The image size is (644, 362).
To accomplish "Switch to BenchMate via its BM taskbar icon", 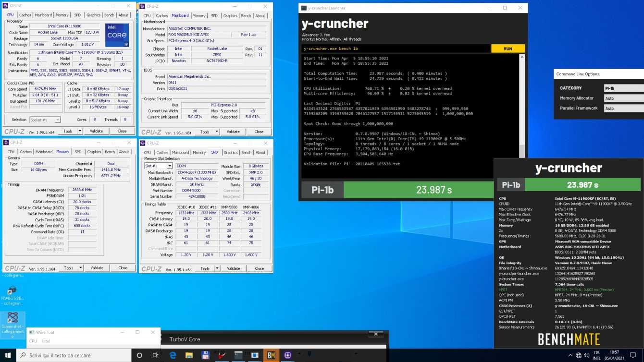I will [x=271, y=355].
